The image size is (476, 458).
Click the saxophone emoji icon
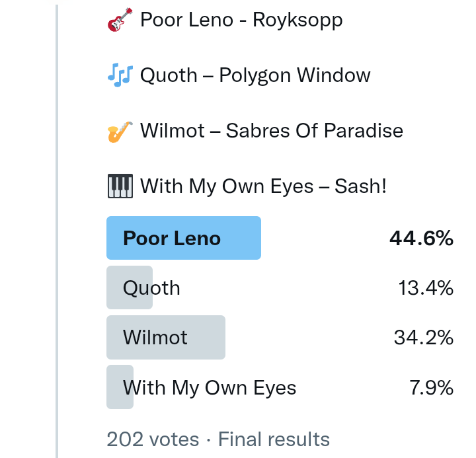(x=120, y=131)
